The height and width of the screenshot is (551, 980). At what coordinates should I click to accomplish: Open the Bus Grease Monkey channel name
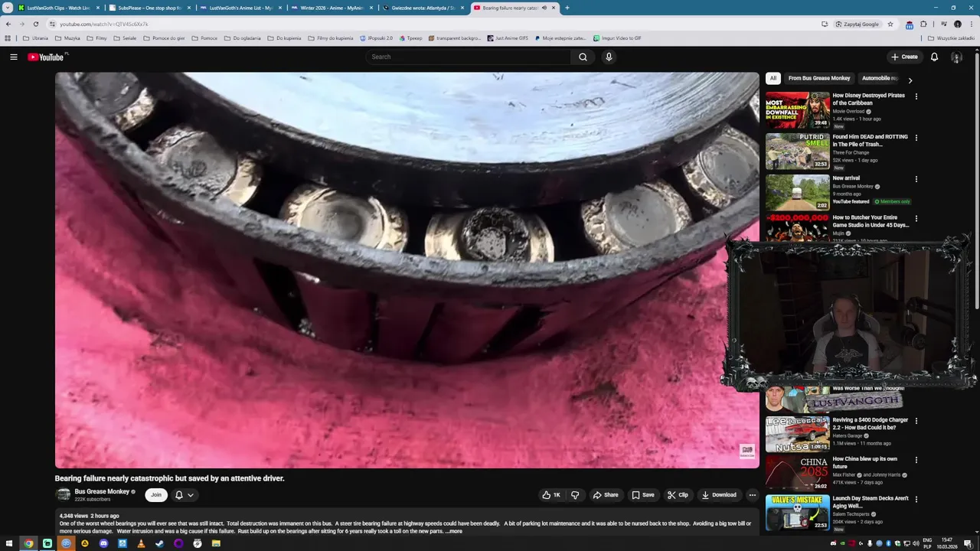pyautogui.click(x=102, y=491)
